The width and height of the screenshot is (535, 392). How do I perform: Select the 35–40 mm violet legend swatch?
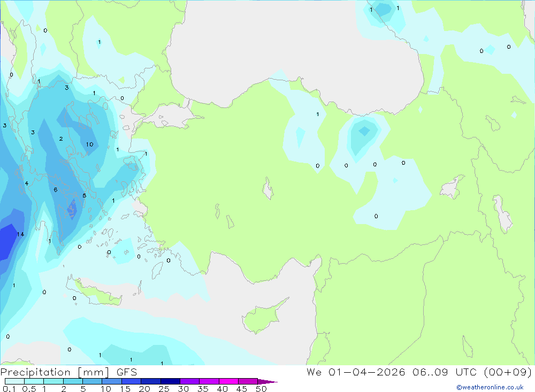pyautogui.click(x=209, y=381)
